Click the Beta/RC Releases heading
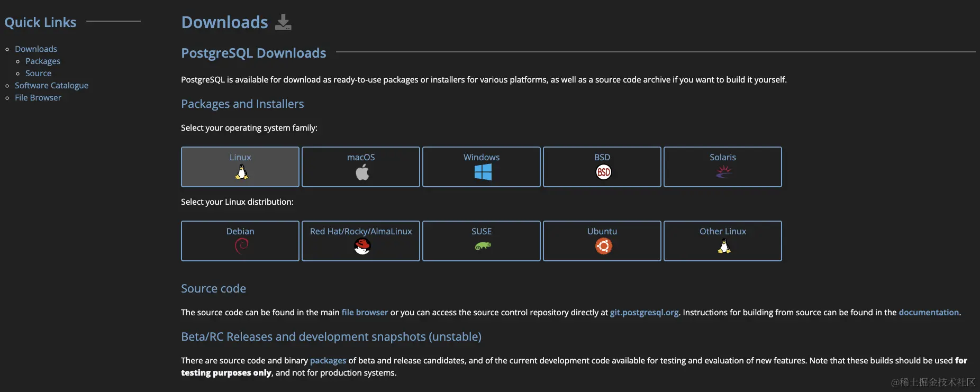This screenshot has width=980, height=392. (x=331, y=336)
